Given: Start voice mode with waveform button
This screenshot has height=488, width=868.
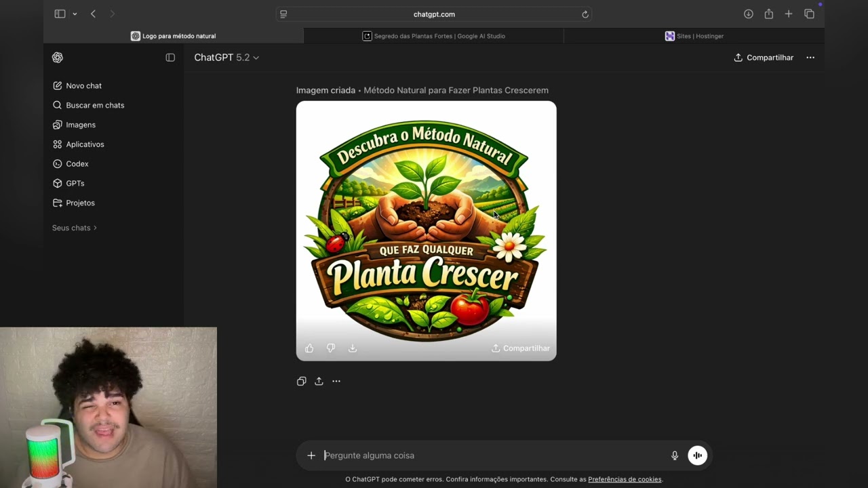Looking at the screenshot, I should point(697,455).
